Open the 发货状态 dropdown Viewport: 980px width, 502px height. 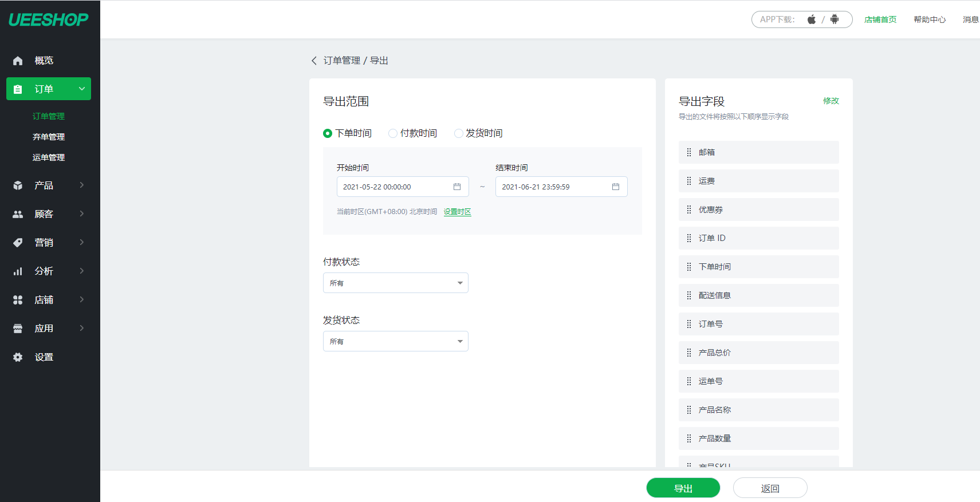[x=395, y=341]
